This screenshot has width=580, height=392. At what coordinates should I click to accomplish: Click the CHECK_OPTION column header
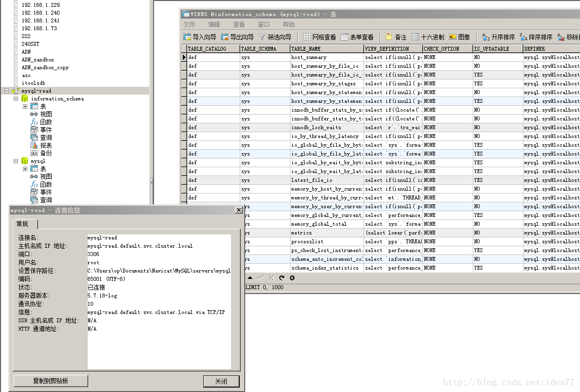tap(447, 49)
